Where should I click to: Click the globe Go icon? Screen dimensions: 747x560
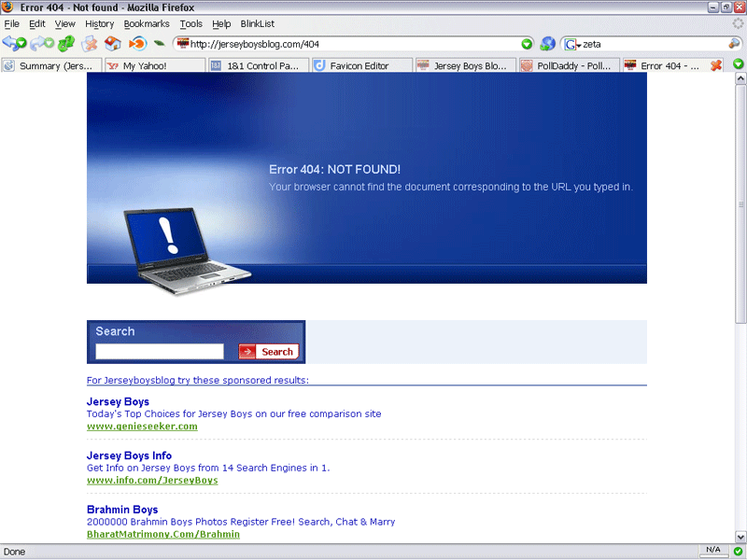[x=547, y=44]
